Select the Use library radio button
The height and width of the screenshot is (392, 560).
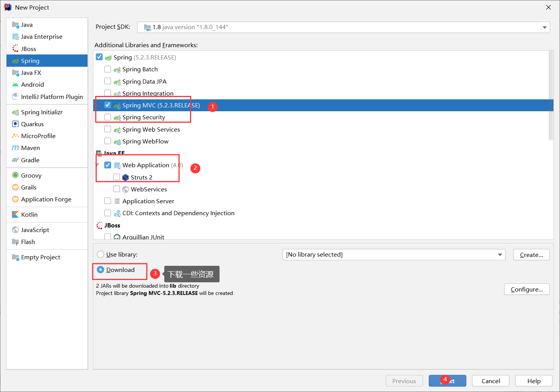[x=101, y=254]
